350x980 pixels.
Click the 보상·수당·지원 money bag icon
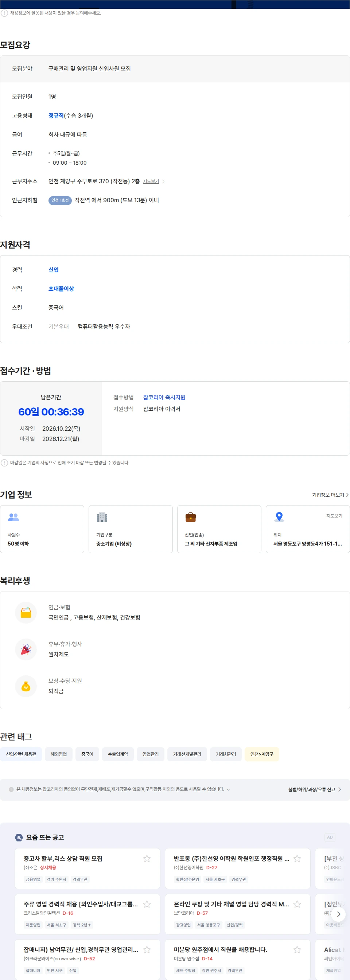pos(26,686)
